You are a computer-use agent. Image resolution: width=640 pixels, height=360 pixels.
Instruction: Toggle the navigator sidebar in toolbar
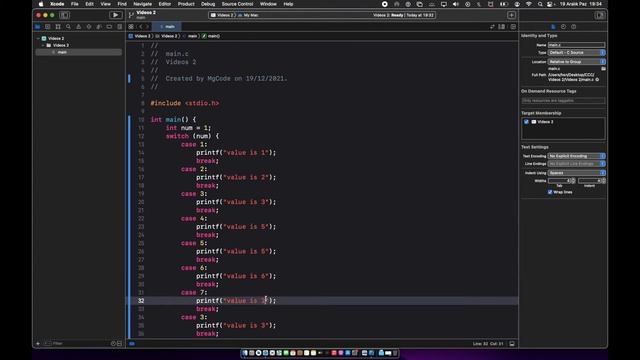tap(64, 15)
